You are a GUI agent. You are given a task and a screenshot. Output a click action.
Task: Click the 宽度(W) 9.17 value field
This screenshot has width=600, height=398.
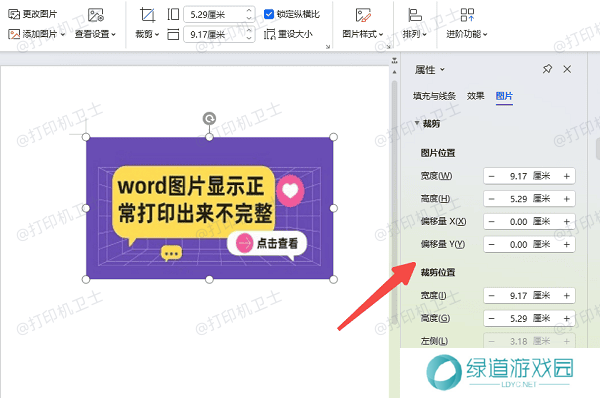click(x=529, y=176)
